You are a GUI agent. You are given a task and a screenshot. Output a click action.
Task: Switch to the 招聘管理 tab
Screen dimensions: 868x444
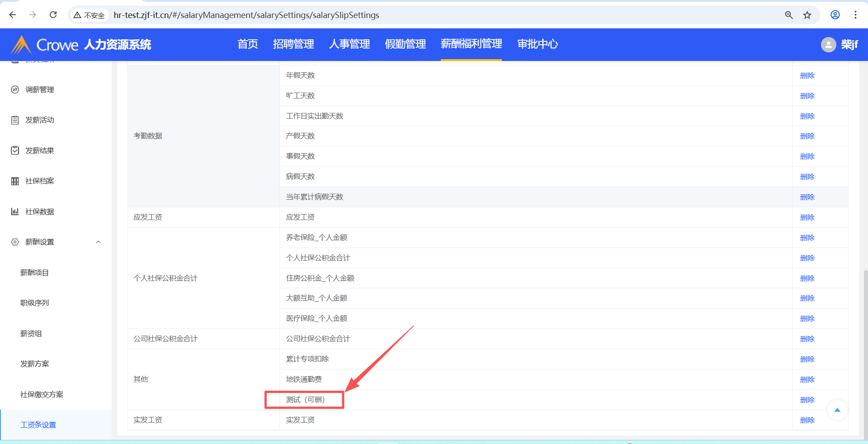[293, 44]
